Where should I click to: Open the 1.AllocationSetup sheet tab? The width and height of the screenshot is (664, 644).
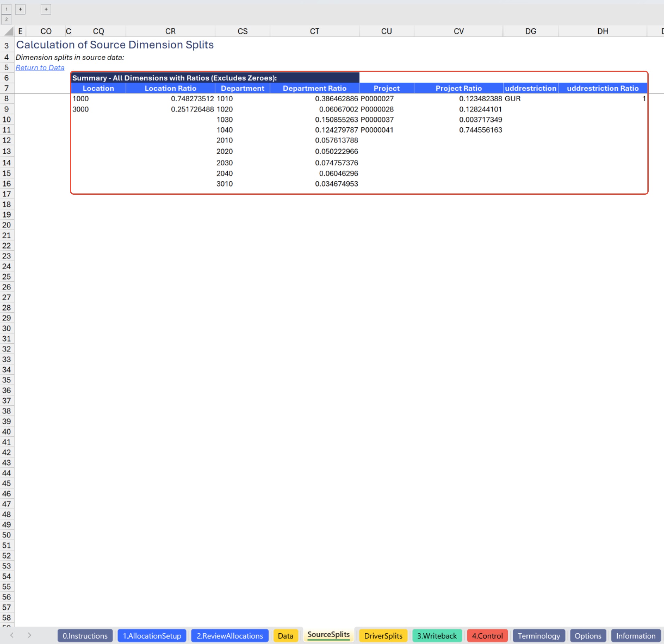coord(152,635)
